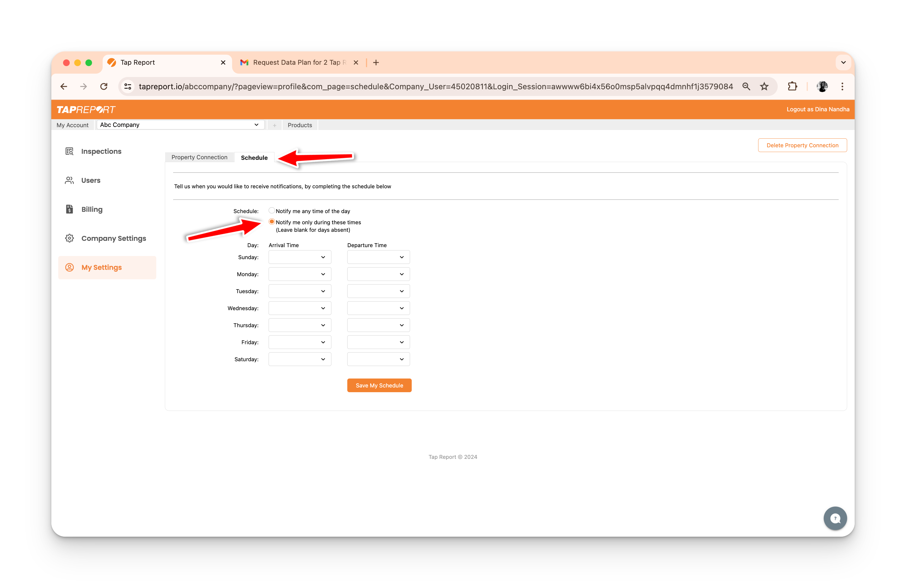Select 'Notify me any time of the day'

pyautogui.click(x=272, y=211)
